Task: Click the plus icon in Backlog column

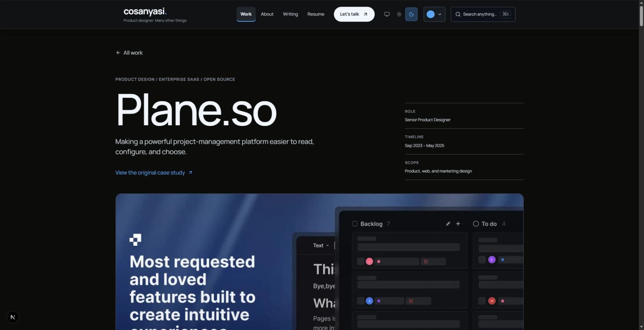Action: (458, 224)
